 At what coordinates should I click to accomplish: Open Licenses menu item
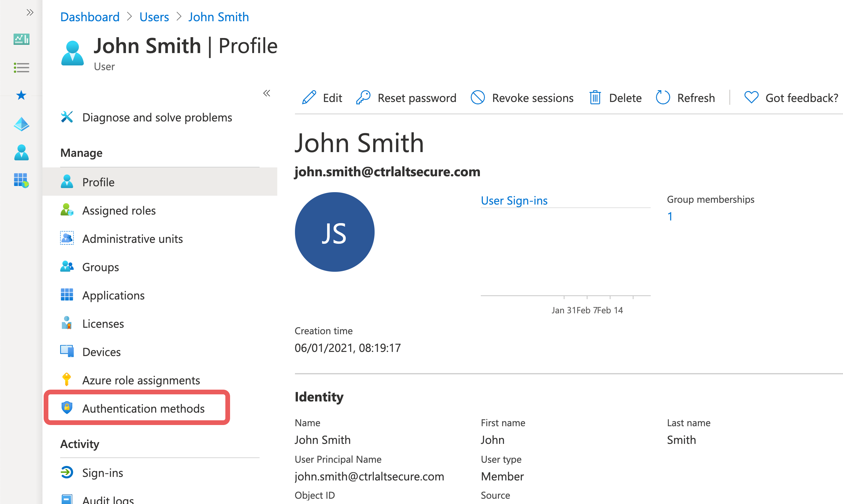[x=103, y=324]
